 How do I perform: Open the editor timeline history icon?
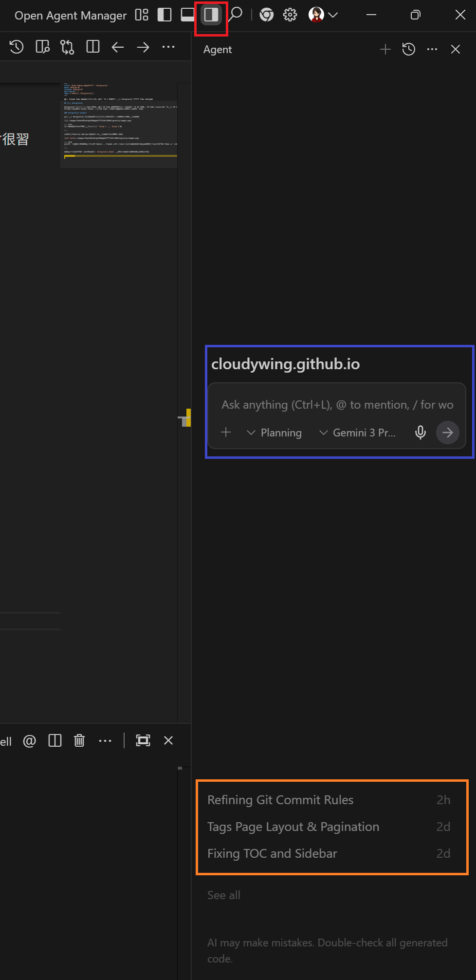[x=17, y=47]
